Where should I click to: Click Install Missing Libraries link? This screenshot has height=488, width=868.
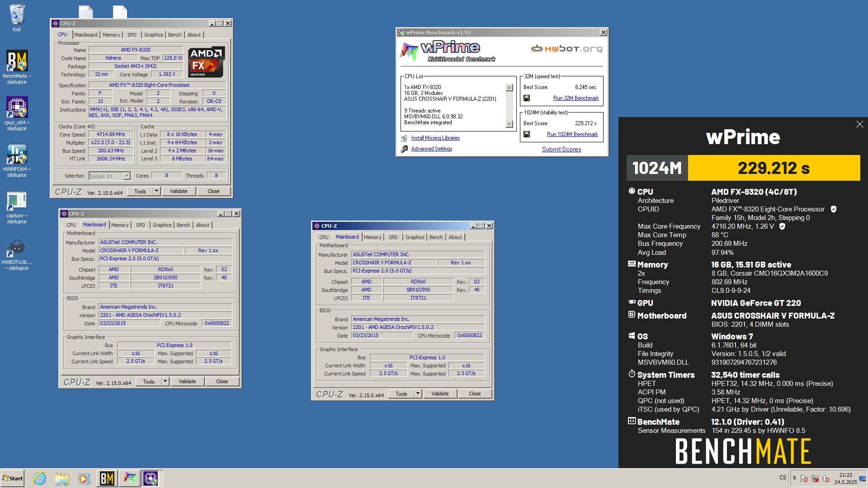(x=435, y=138)
